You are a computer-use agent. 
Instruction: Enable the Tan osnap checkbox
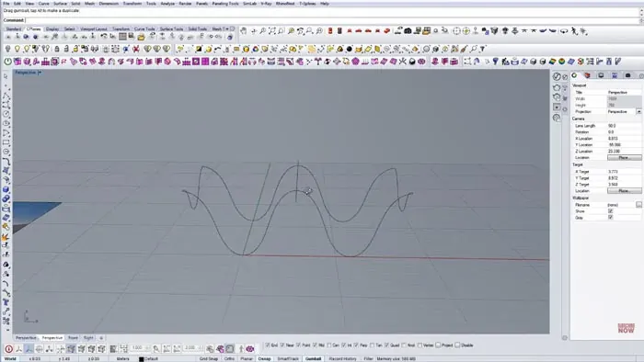click(372, 345)
